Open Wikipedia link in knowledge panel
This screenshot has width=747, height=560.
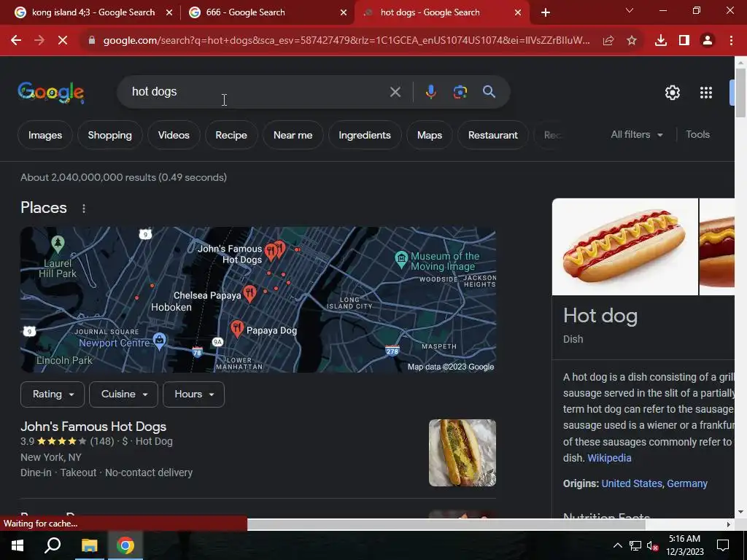(x=609, y=458)
